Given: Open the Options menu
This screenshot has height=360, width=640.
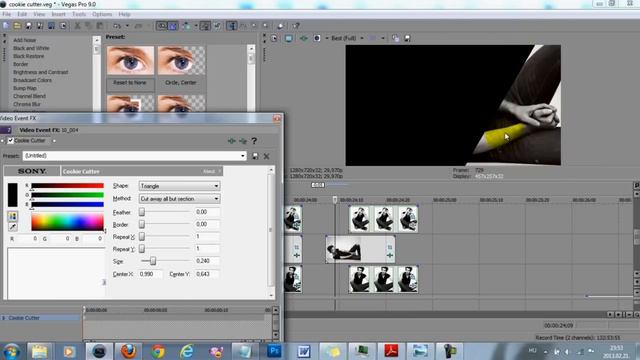Looking at the screenshot, I should coord(102,14).
